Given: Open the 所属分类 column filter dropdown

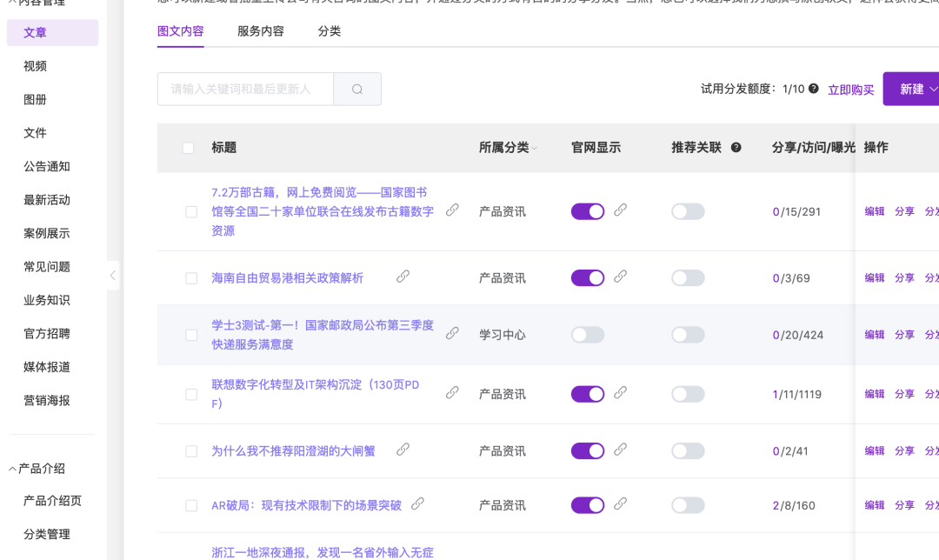Looking at the screenshot, I should coord(535,149).
